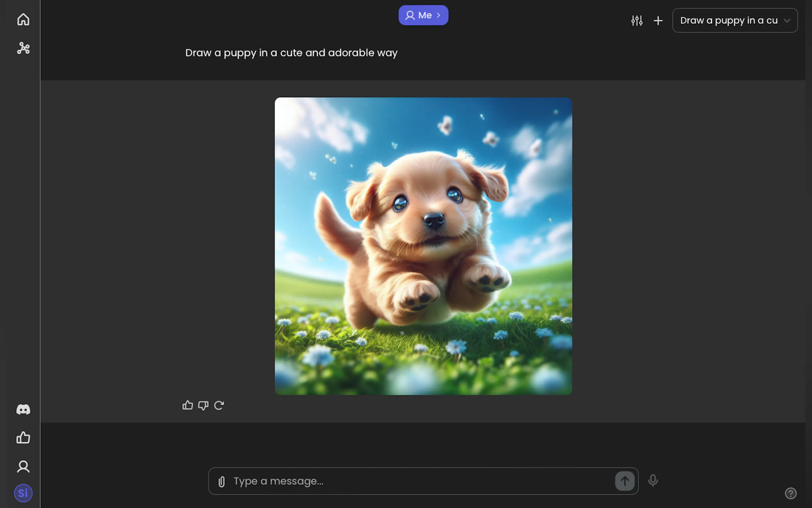Click the chevron next to Me
The width and height of the screenshot is (812, 508).
438,15
